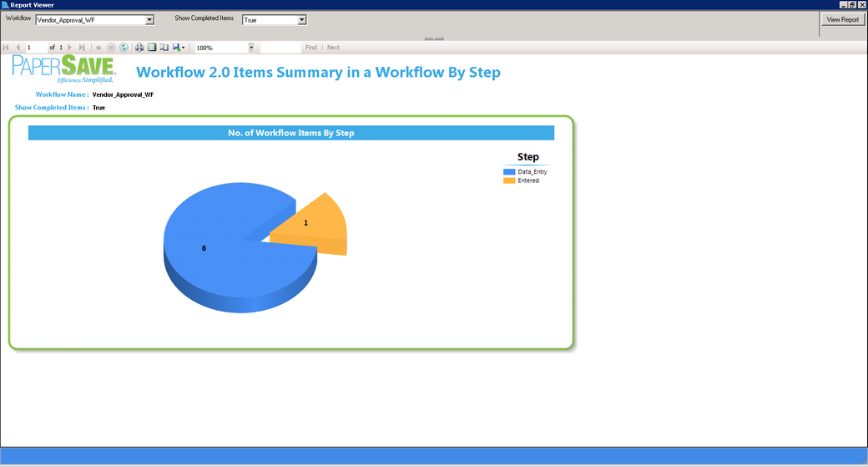The image size is (868, 467).
Task: Open page setup
Action: tap(164, 48)
